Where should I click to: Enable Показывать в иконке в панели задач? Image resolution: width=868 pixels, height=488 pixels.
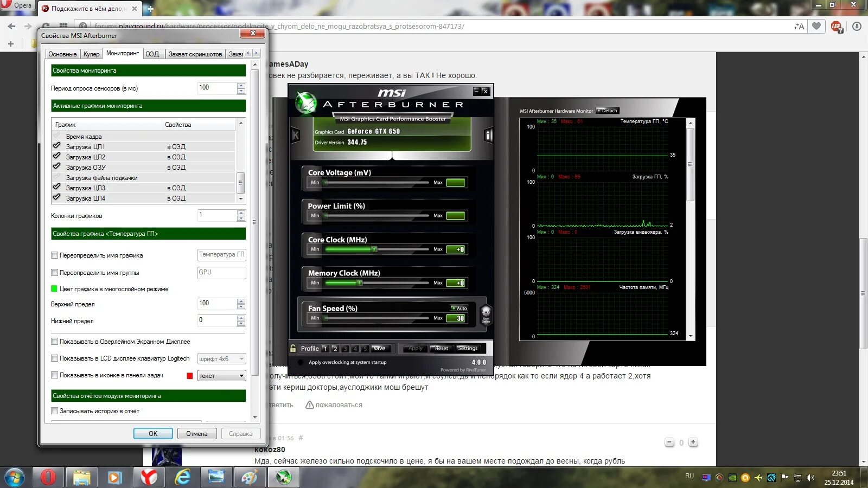54,375
